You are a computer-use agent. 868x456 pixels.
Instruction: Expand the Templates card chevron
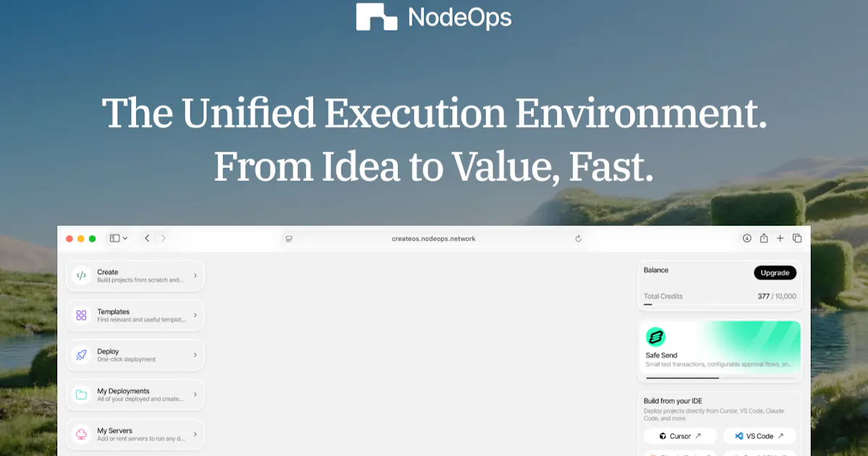tap(195, 316)
